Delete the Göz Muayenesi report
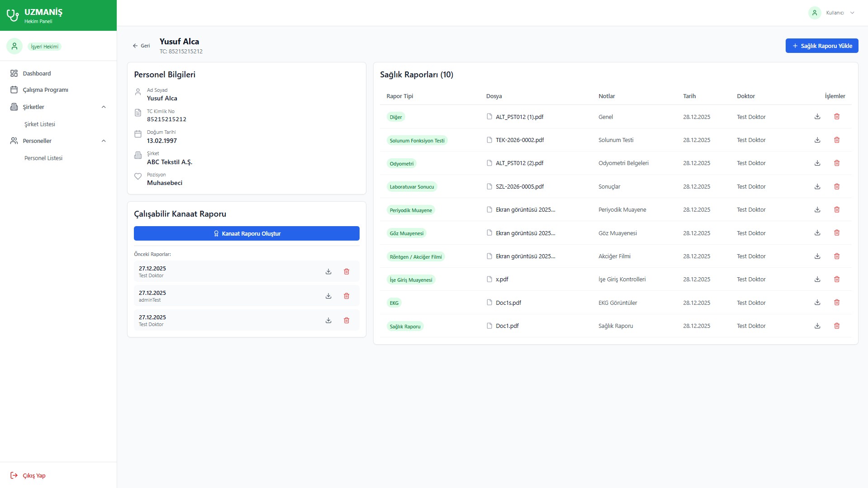Viewport: 868px width, 488px height. click(x=836, y=233)
